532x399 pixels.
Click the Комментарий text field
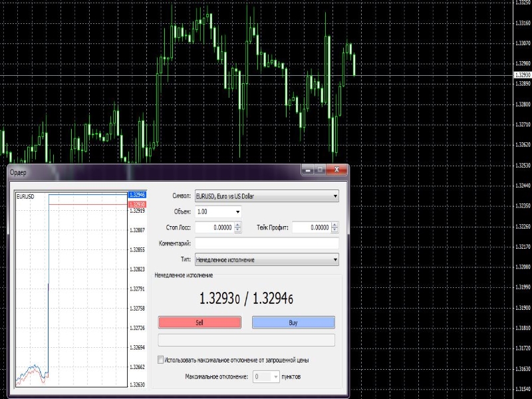click(266, 243)
